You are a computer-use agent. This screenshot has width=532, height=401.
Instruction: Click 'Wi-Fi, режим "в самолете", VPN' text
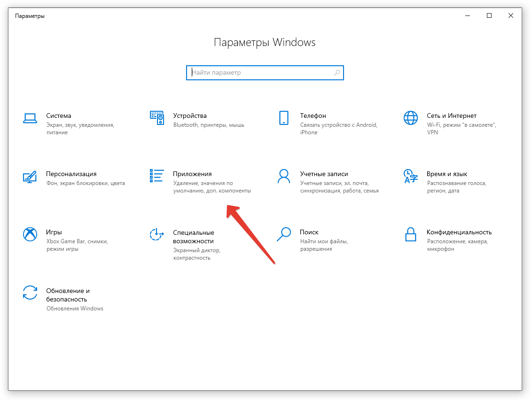point(462,129)
